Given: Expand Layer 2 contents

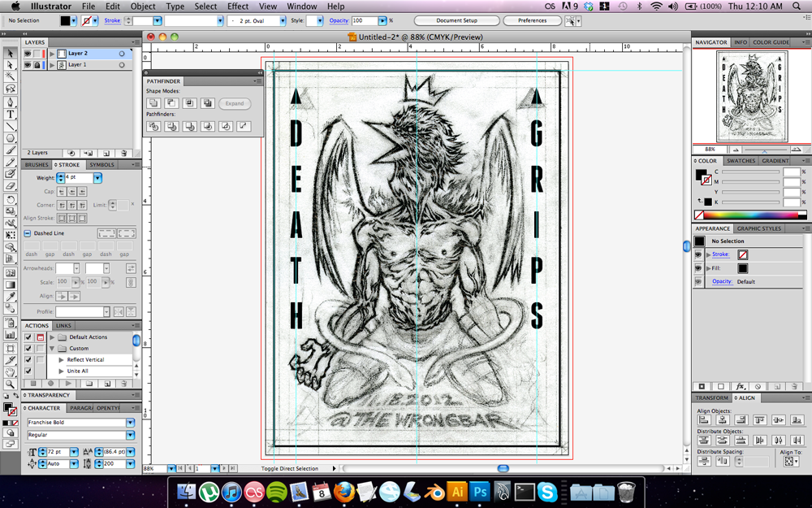Looking at the screenshot, I should (52, 54).
